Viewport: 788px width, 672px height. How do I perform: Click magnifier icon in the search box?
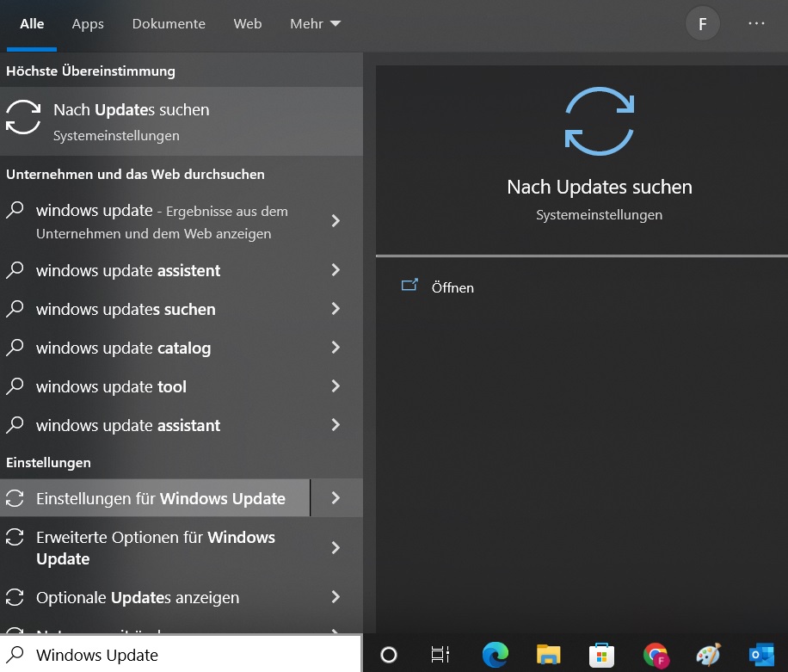[15, 655]
